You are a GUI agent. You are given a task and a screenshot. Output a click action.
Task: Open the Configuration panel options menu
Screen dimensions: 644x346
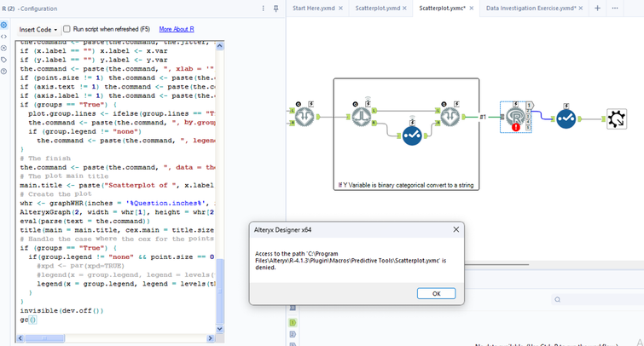point(263,8)
